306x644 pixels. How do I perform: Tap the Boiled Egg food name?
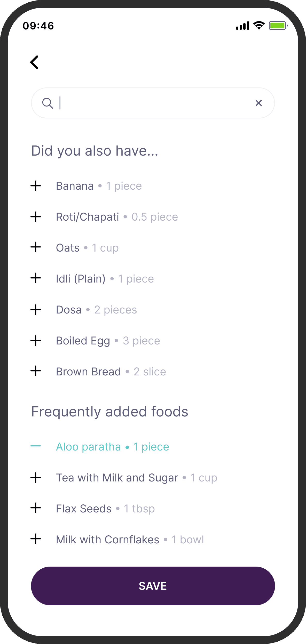[83, 341]
